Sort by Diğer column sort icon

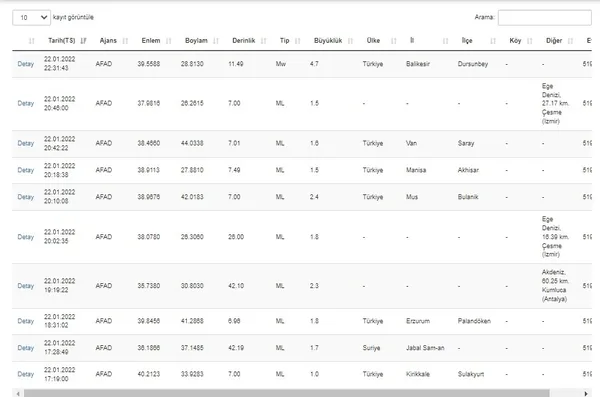pos(571,41)
